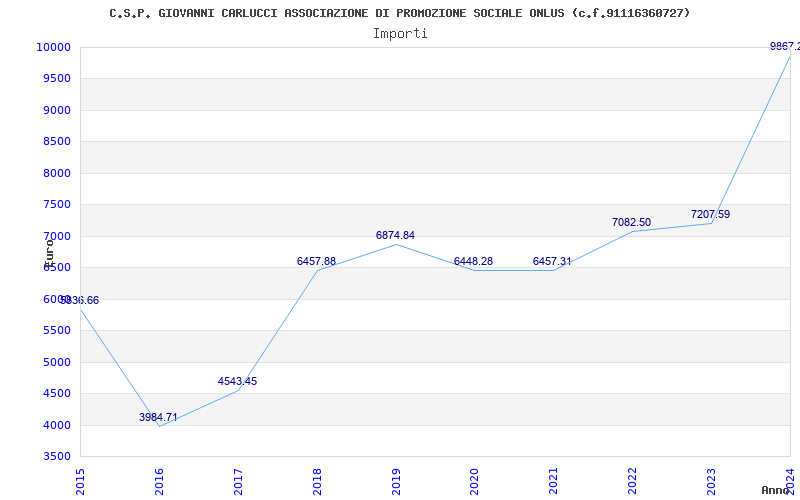800x500 pixels.
Task: Click the 10000 y-axis tick label
Action: point(53,47)
